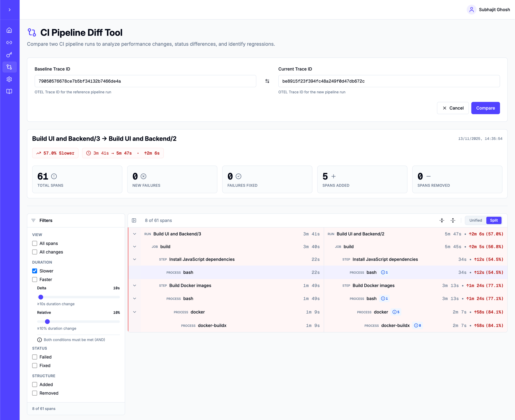The width and height of the screenshot is (515, 420).
Task: Expand the left sidebar with chevron
Action: click(x=10, y=10)
